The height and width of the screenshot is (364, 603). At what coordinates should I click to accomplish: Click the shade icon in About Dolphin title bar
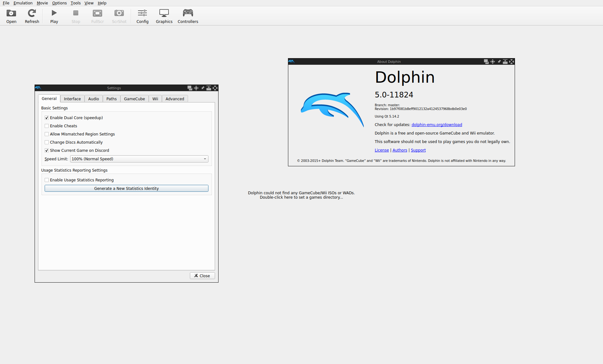pyautogui.click(x=505, y=62)
